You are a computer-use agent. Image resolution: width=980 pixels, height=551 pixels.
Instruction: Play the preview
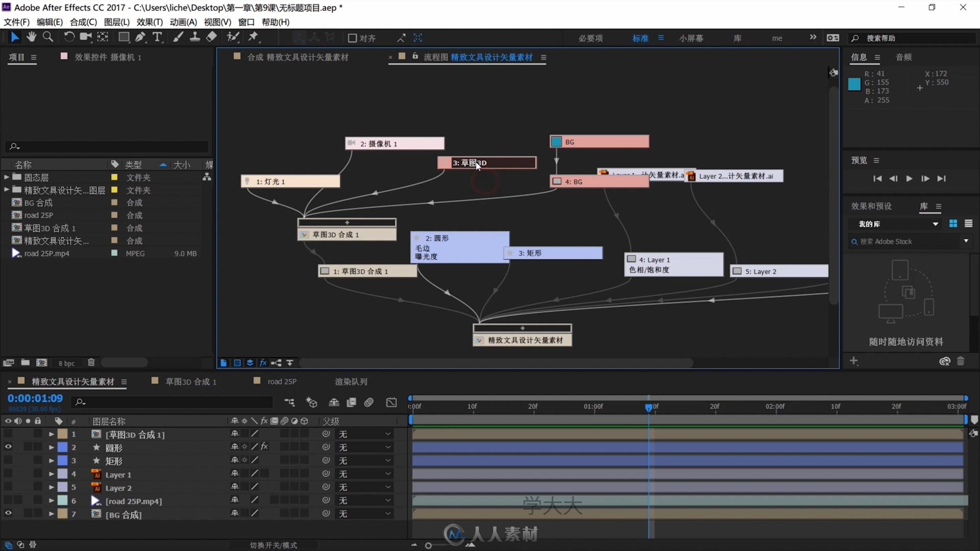pos(909,178)
